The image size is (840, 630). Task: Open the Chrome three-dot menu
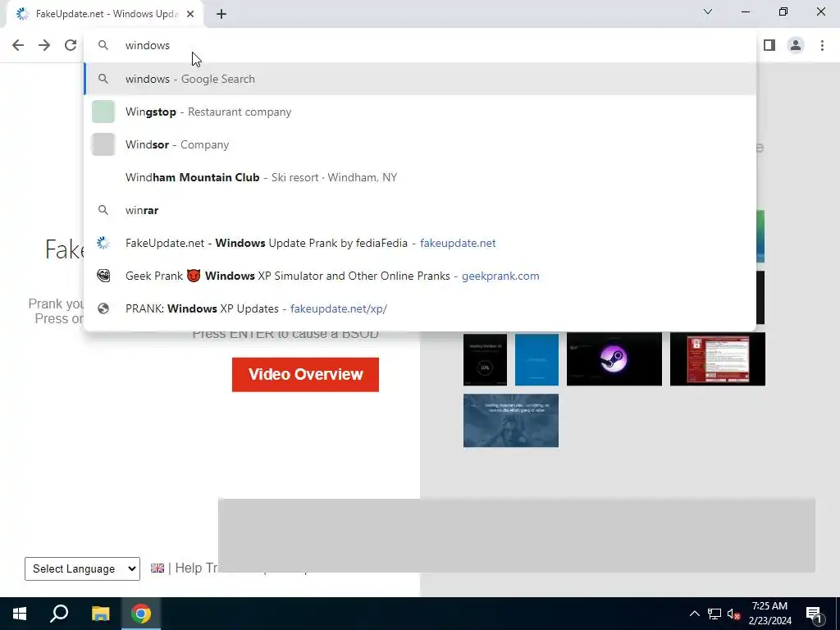click(822, 46)
